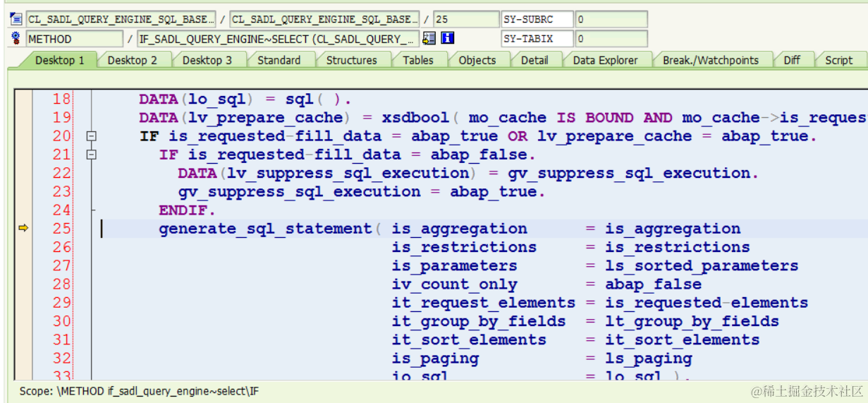Click the event type icon beside METHOD

pos(16,39)
